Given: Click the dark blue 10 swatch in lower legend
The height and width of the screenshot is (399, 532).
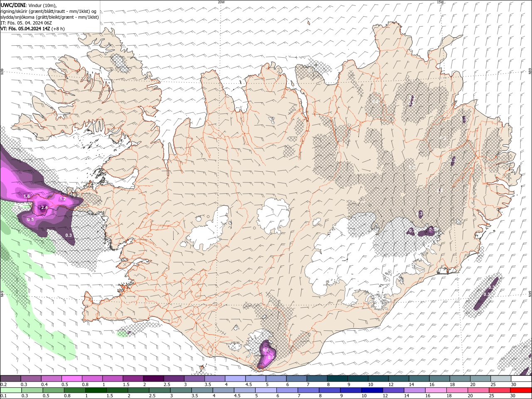Looking at the screenshot, I should [x=372, y=390].
